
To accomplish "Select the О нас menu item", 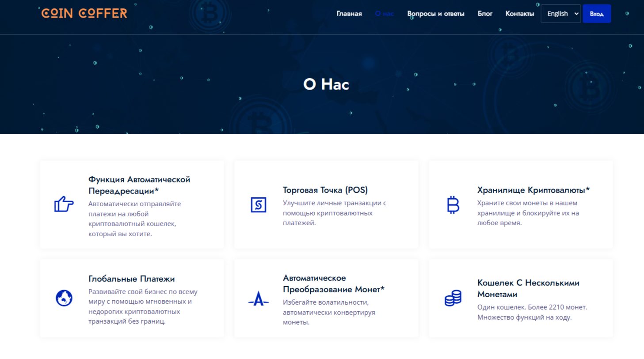I will click(x=384, y=14).
